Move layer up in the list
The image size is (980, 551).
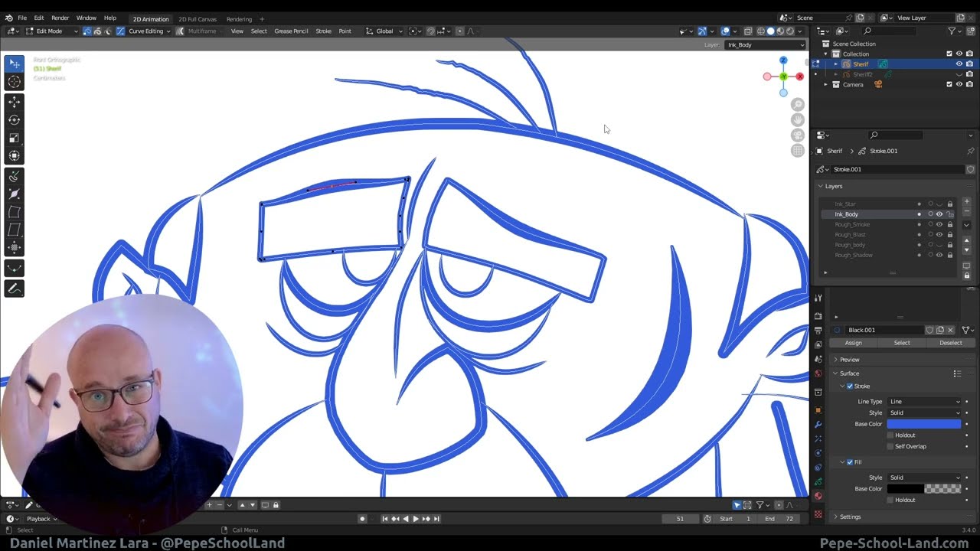coord(966,241)
